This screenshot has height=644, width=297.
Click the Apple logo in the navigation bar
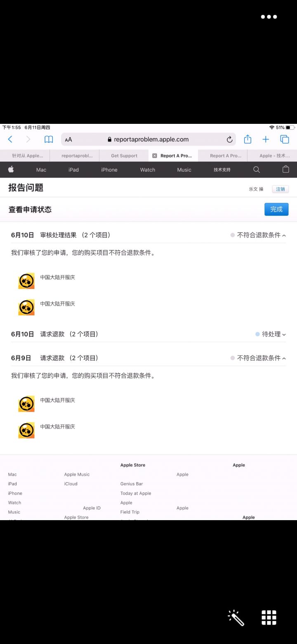pos(11,169)
